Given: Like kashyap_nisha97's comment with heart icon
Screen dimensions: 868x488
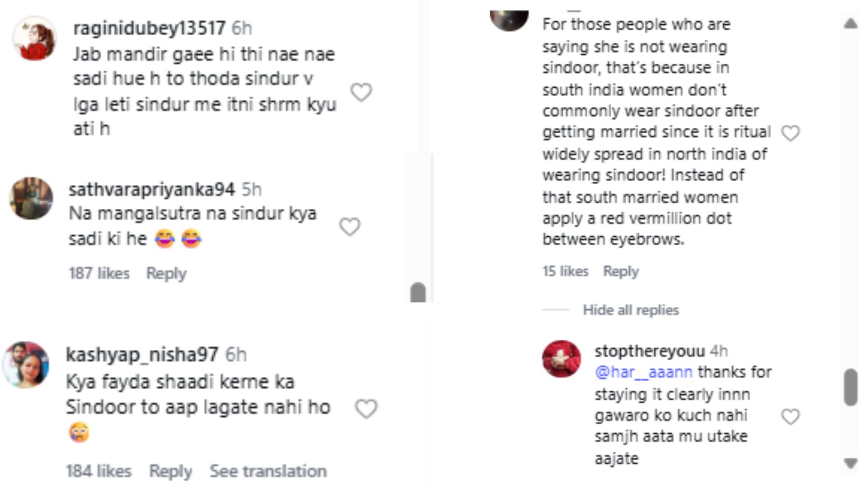Looking at the screenshot, I should [x=366, y=409].
